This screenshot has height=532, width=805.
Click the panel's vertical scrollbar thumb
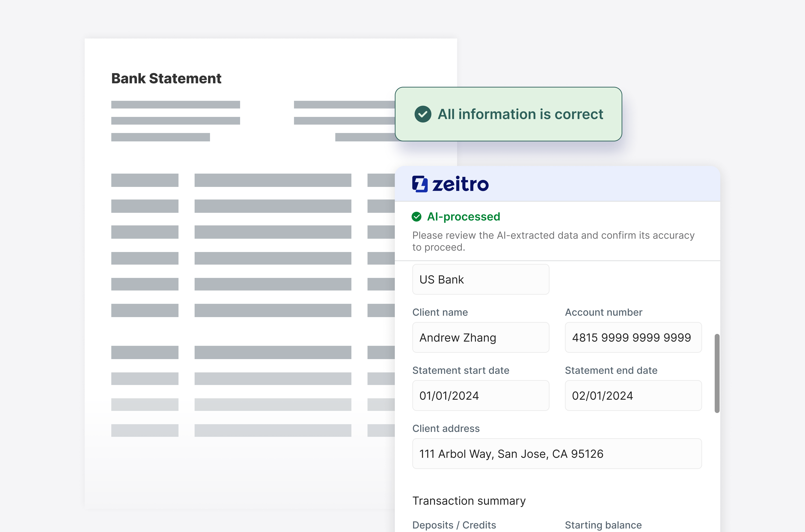(x=717, y=373)
